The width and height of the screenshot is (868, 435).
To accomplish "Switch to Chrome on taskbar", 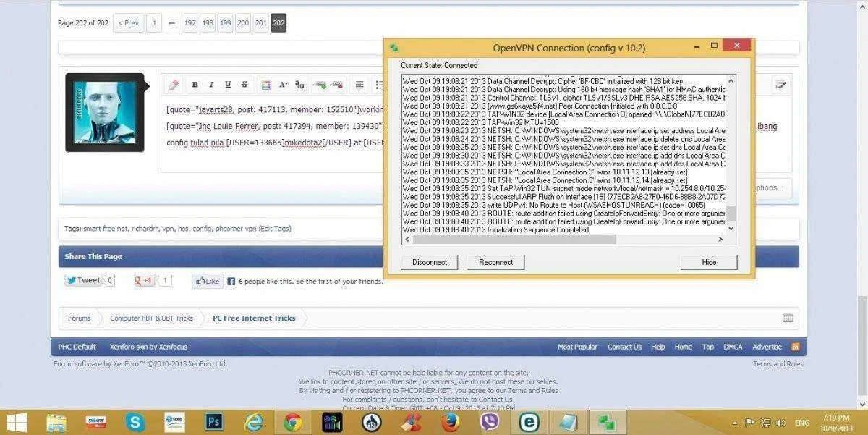I will pos(292,422).
